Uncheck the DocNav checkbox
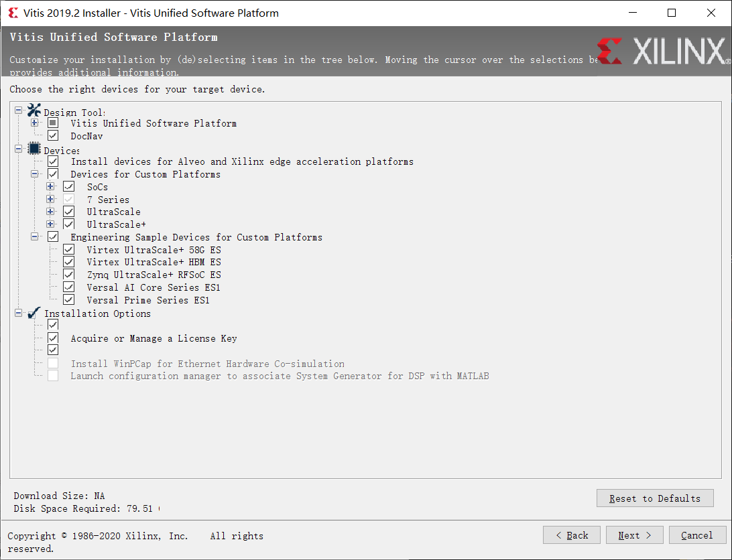732x560 pixels. 53,136
